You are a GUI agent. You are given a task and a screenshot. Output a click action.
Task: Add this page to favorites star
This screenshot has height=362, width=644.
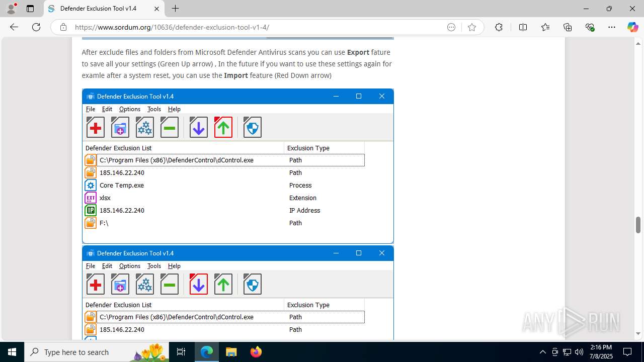point(471,27)
